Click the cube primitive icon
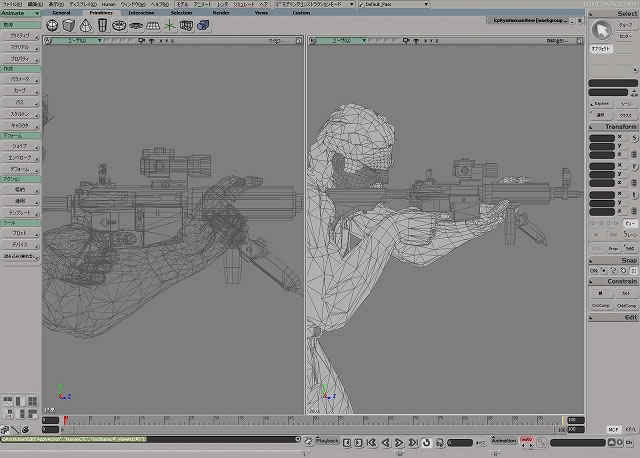The image size is (640, 458). click(x=69, y=24)
